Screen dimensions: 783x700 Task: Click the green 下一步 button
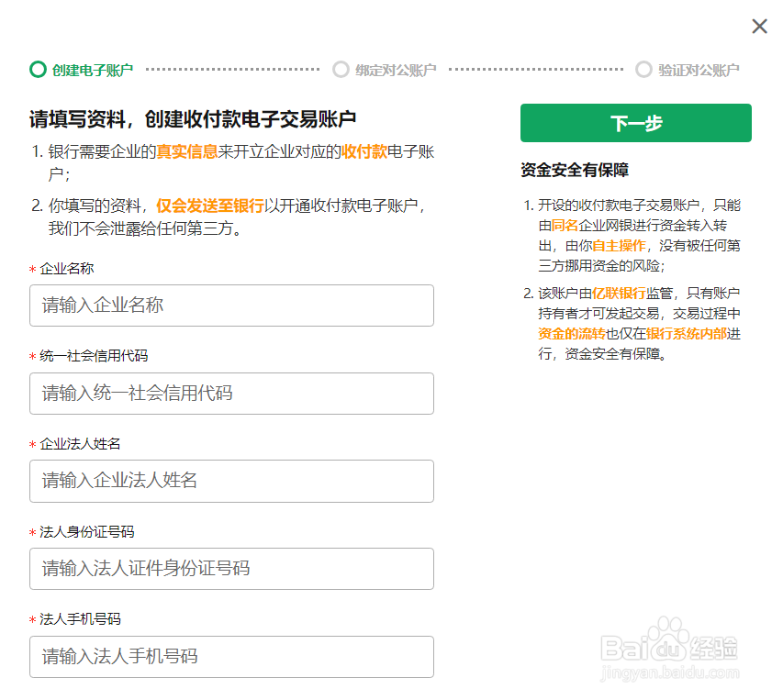click(x=636, y=123)
